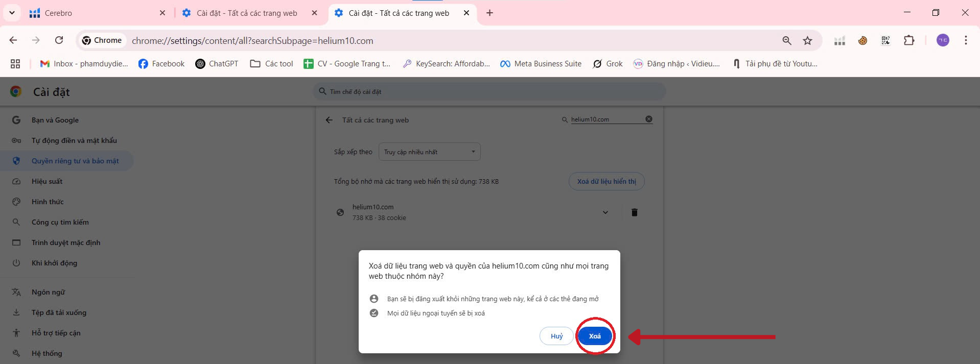Image resolution: width=980 pixels, height=364 pixels.
Task: Open the Grok bookmark
Action: point(608,64)
